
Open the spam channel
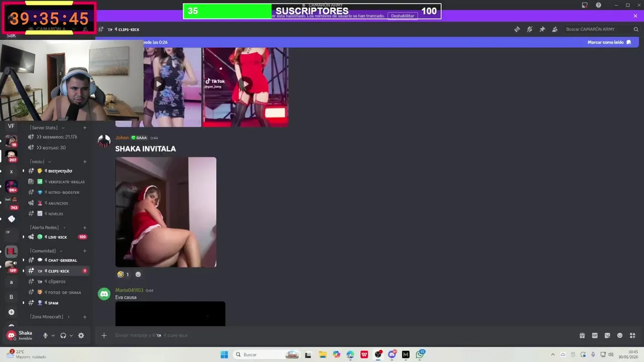(57, 303)
